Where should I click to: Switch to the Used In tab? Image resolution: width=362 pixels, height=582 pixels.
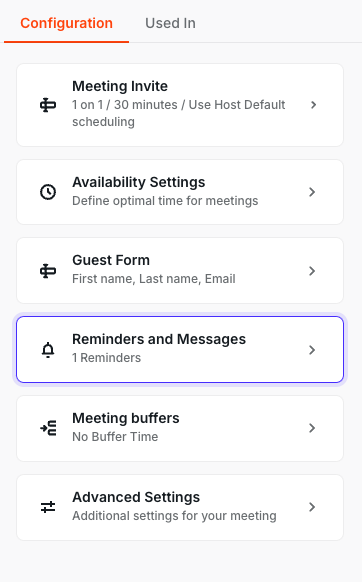(x=170, y=23)
